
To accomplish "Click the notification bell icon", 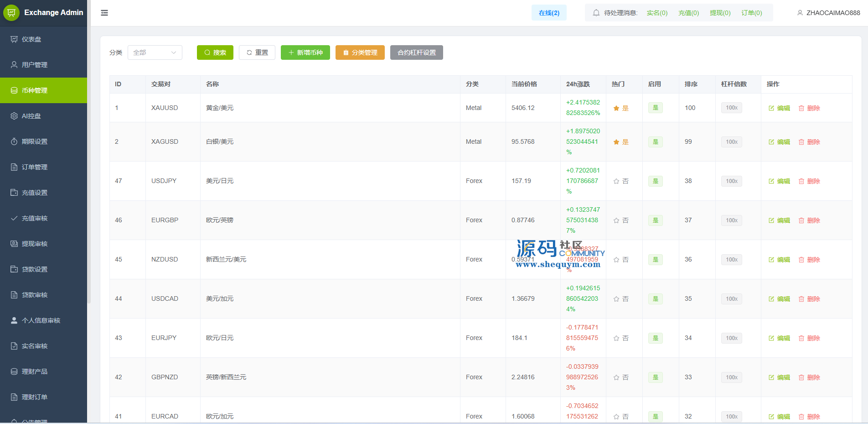I will [x=596, y=13].
